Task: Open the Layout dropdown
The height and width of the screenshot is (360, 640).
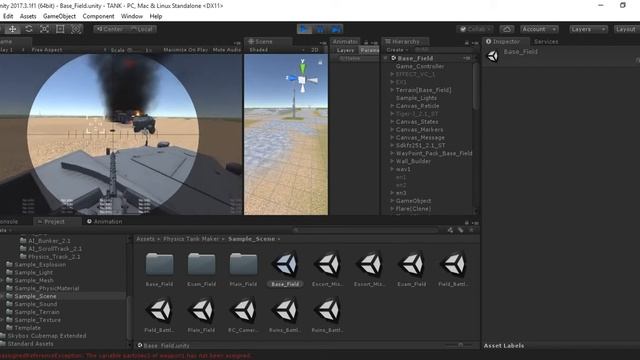Action: point(627,29)
